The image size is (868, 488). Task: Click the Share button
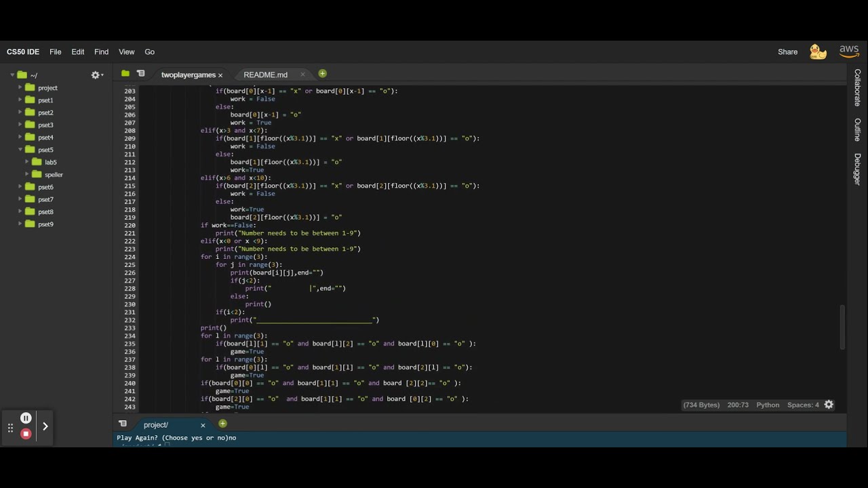pos(787,52)
